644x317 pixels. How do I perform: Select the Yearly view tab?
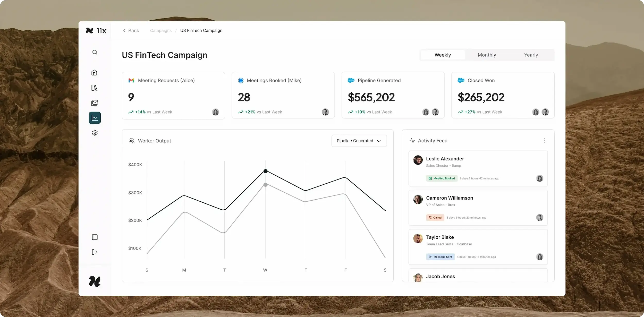pyautogui.click(x=531, y=55)
